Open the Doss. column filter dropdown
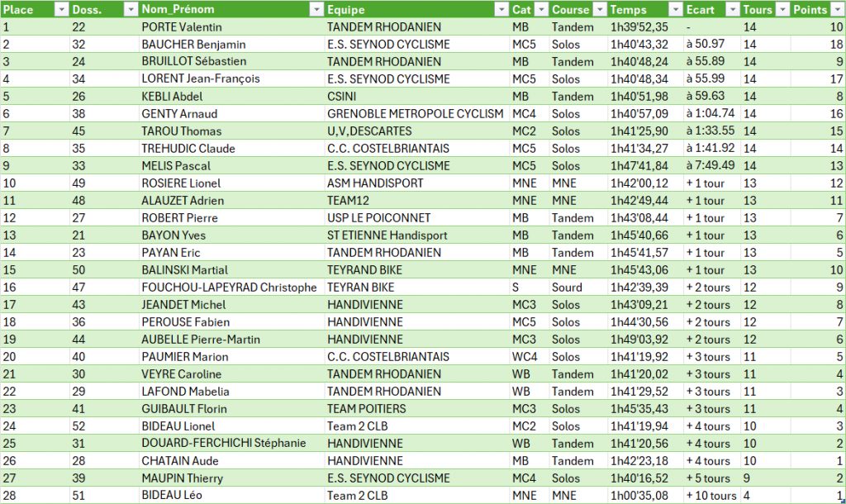 pyautogui.click(x=131, y=10)
